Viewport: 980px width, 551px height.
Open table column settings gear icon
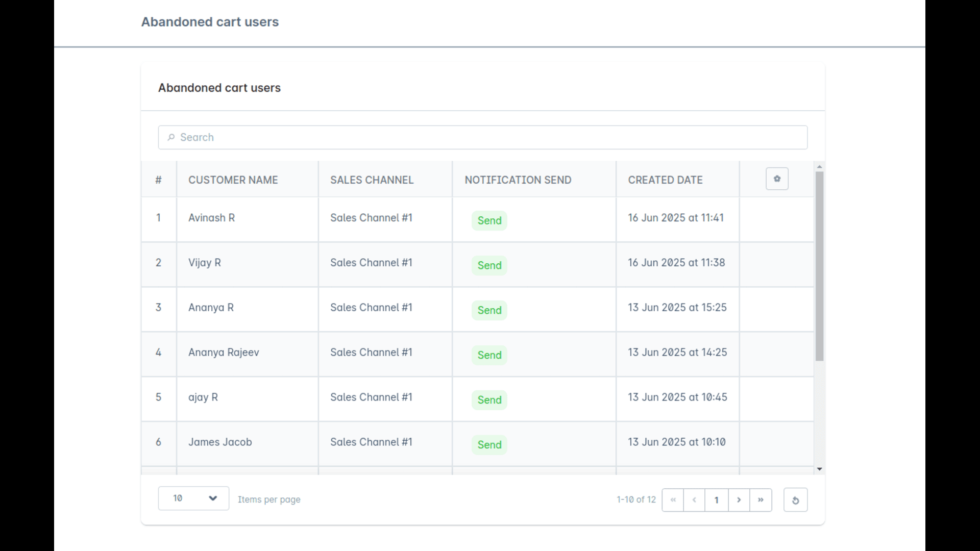coord(777,179)
